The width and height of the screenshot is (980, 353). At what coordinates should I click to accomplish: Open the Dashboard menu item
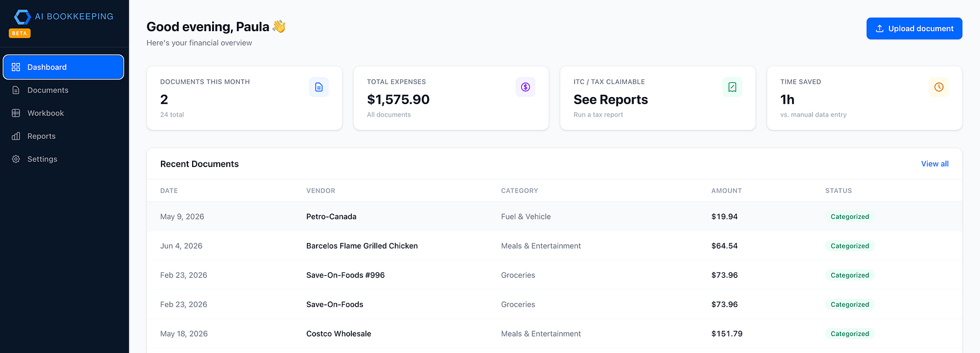[x=63, y=67]
